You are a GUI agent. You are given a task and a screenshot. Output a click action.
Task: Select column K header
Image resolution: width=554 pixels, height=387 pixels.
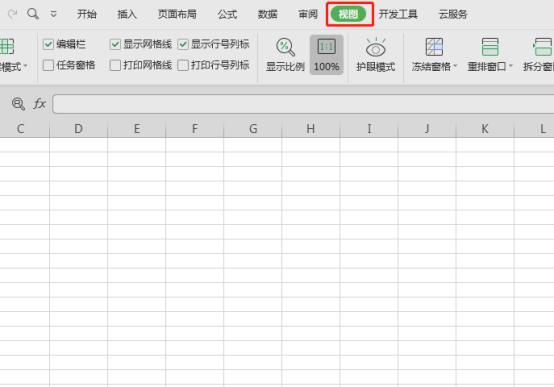pos(485,129)
